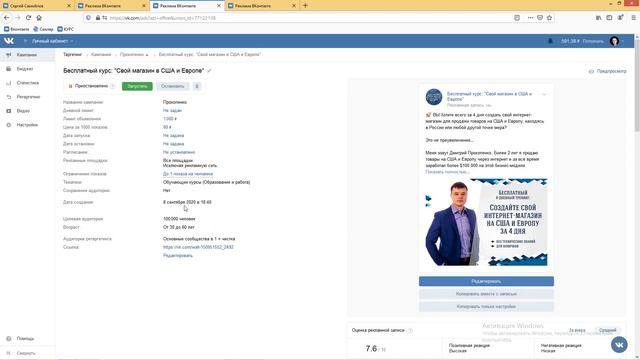Go back with the browser back arrow

click(7, 18)
